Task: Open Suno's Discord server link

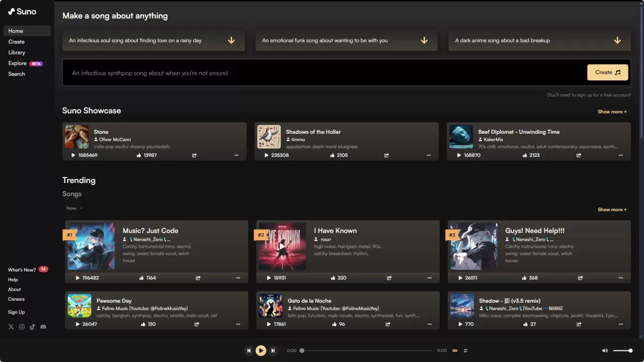Action: click(43, 327)
